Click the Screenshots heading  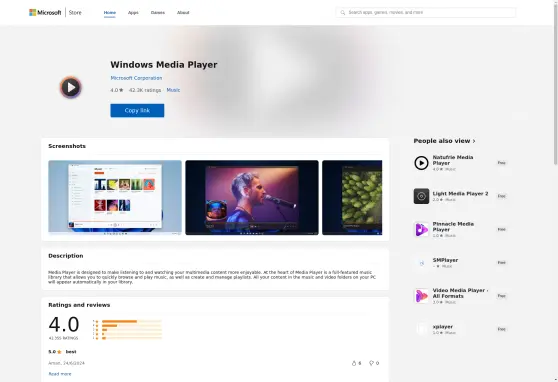pos(67,146)
